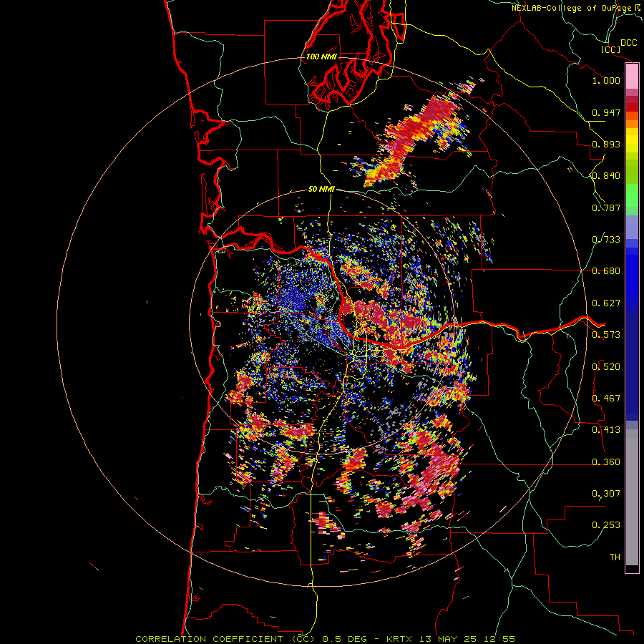The width and height of the screenshot is (644, 644).
Task: Click the [CC] units label
Action: pyautogui.click(x=611, y=49)
